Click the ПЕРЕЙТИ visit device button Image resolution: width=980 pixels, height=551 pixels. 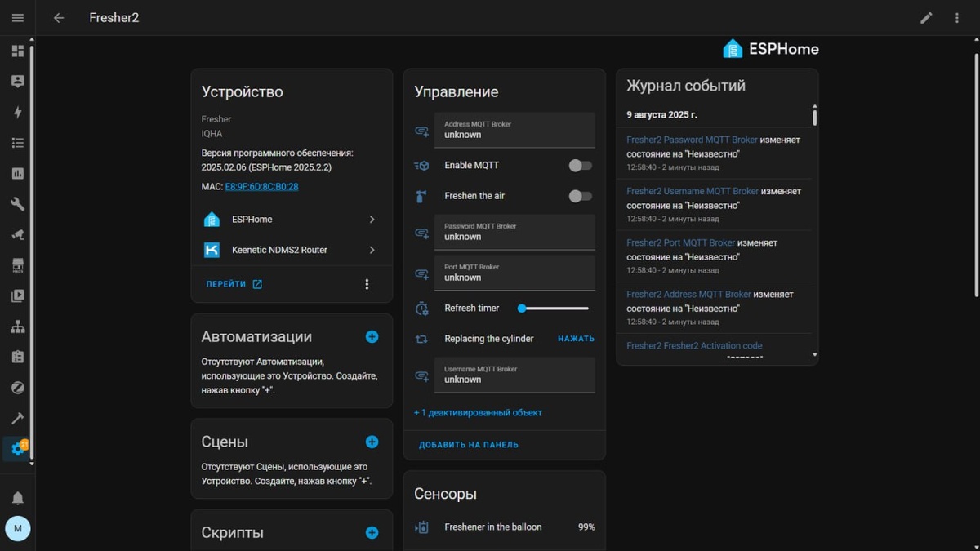(234, 284)
